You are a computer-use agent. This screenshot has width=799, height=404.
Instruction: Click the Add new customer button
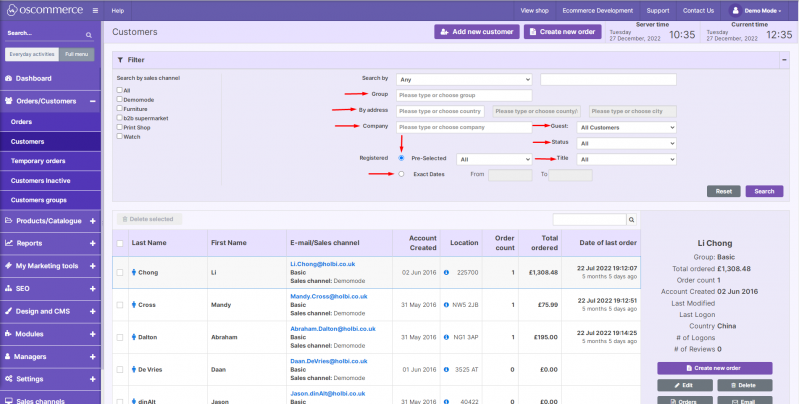coord(476,32)
